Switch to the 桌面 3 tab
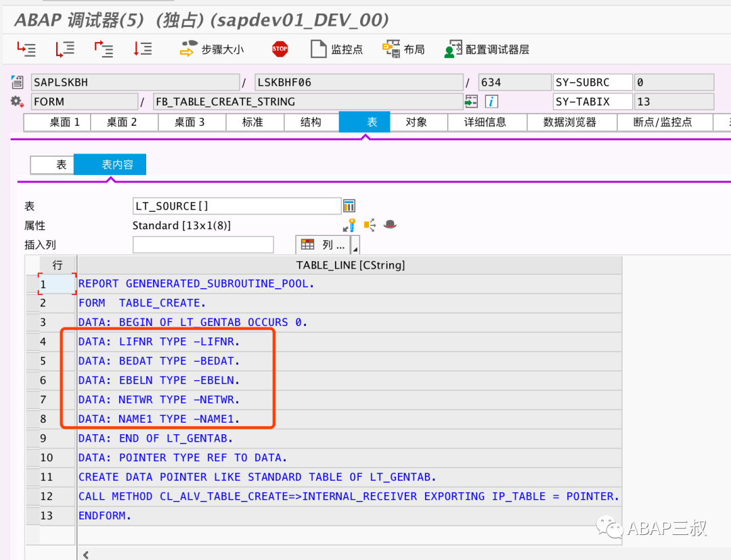Viewport: 731px width, 560px height. click(x=192, y=122)
